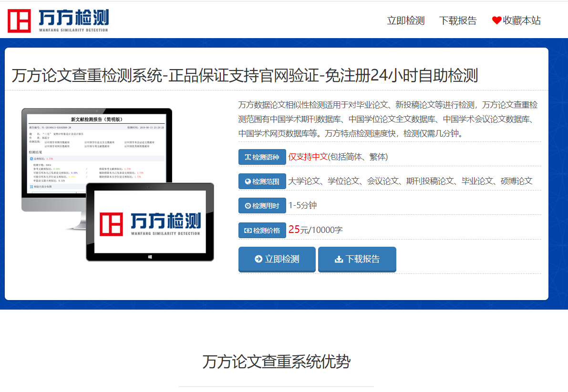Viewport: 568px width, 392px height.
Task: Click the 万方论文查重系统优势 section heading
Action: tap(276, 362)
